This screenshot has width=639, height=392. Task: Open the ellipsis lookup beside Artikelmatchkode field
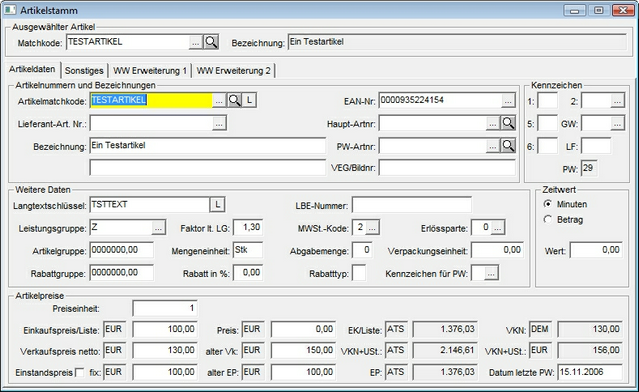219,100
